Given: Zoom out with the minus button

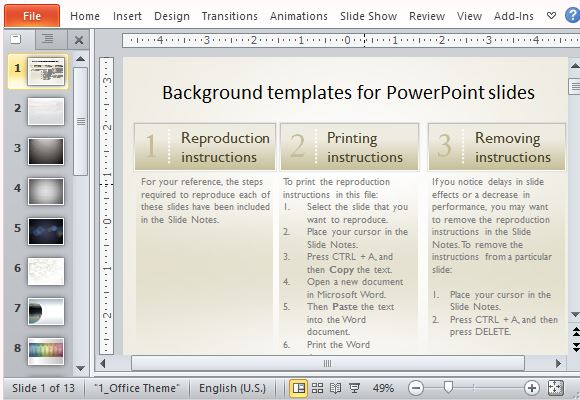Looking at the screenshot, I should click(x=416, y=388).
